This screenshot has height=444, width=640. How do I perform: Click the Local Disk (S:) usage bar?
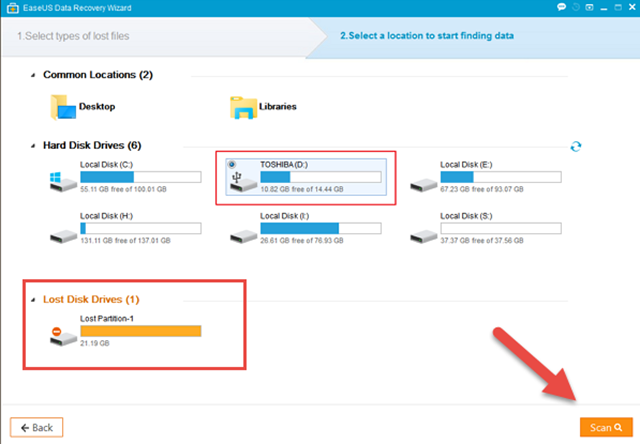point(501,228)
